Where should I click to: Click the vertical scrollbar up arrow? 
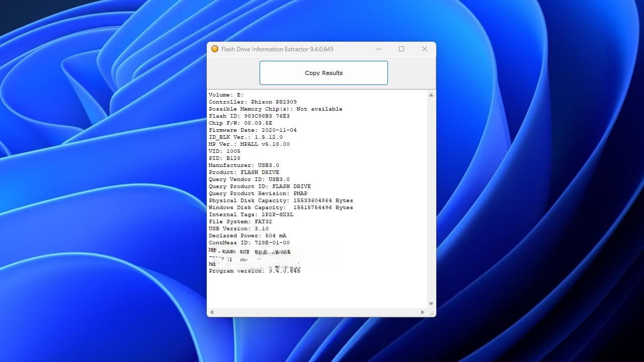431,95
